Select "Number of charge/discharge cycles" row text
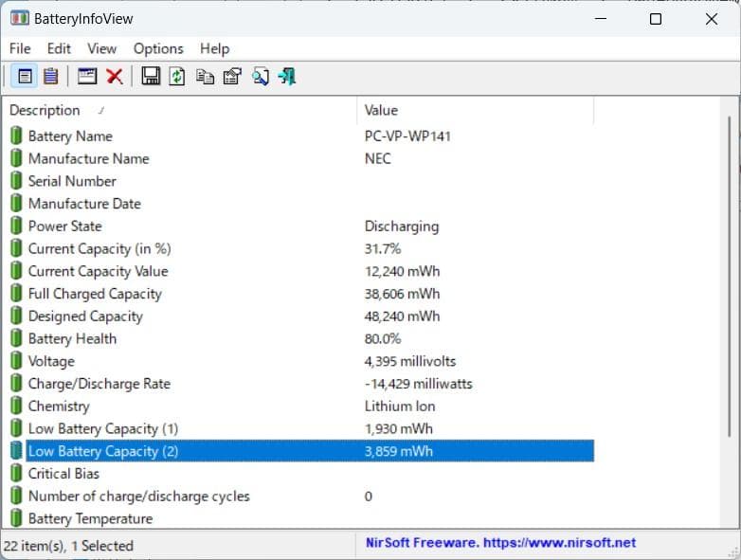741x560 pixels. click(139, 497)
